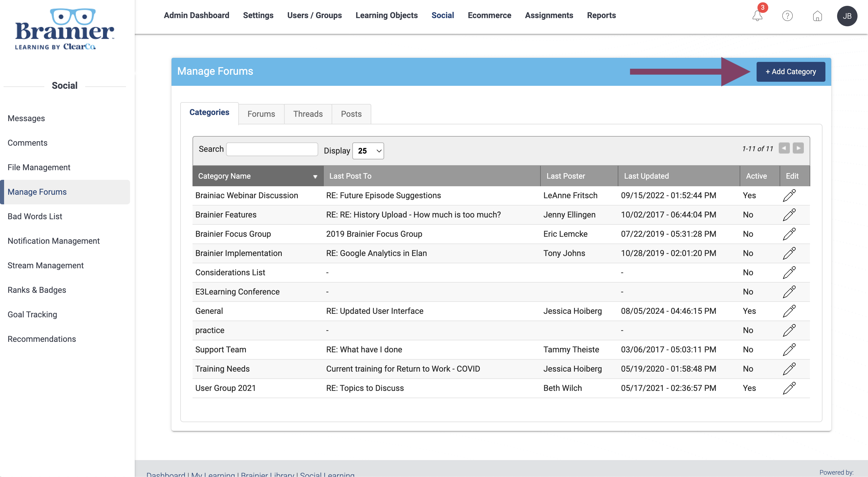Image resolution: width=868 pixels, height=477 pixels.
Task: Open the Users / Groups menu
Action: (x=314, y=15)
